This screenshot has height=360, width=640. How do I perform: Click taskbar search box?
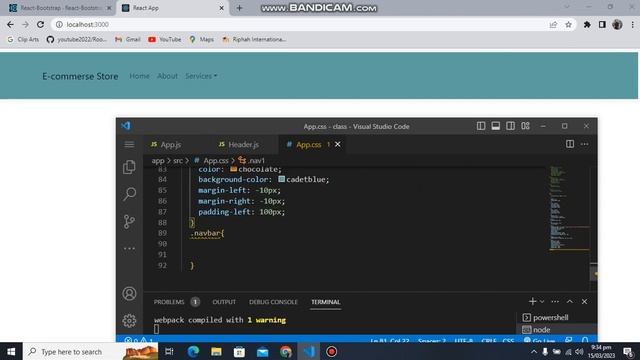coord(91,351)
